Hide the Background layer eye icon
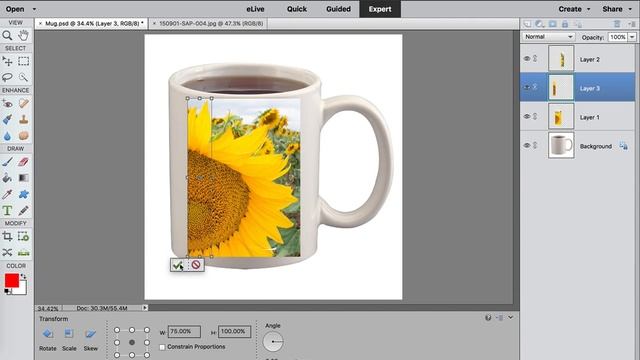The height and width of the screenshot is (360, 640). click(527, 145)
